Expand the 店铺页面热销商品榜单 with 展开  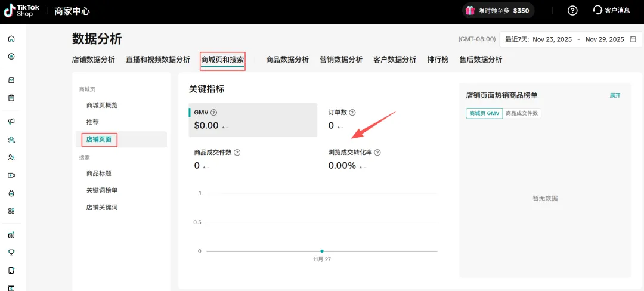[615, 95]
